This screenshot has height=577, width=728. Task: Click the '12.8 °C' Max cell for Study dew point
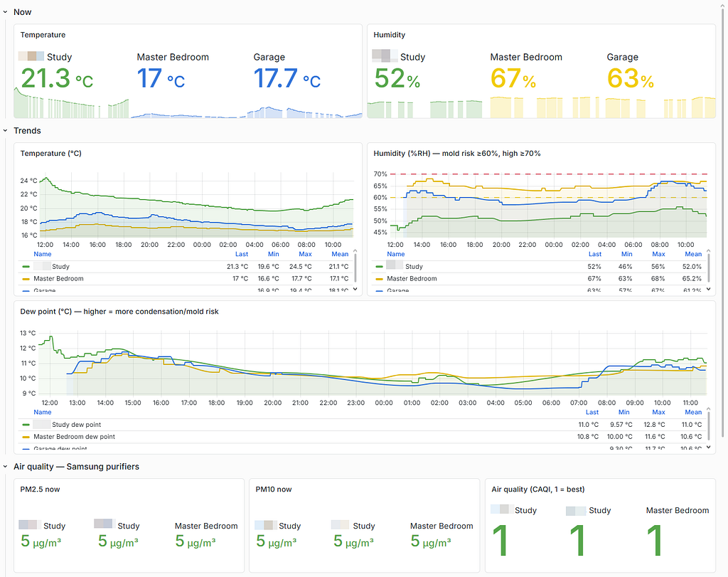point(654,425)
